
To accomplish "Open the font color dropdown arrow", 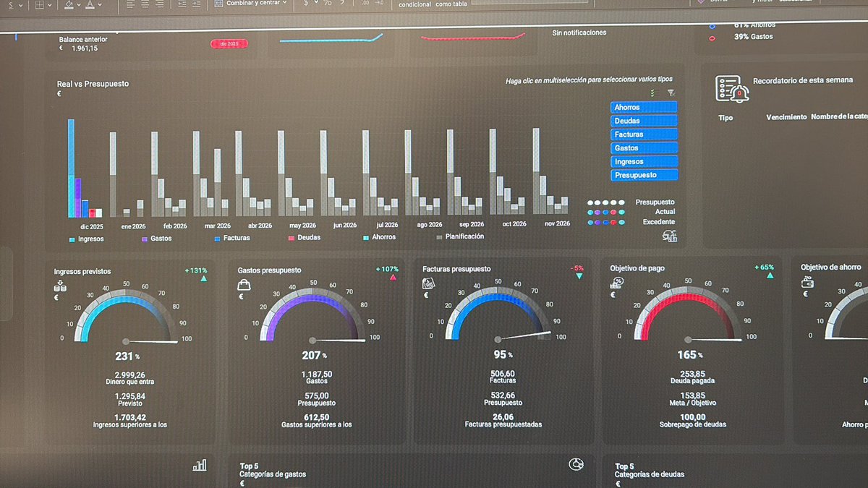I will click(99, 4).
